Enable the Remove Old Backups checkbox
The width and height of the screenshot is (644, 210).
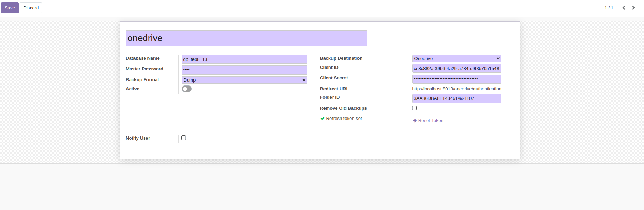coord(414,108)
